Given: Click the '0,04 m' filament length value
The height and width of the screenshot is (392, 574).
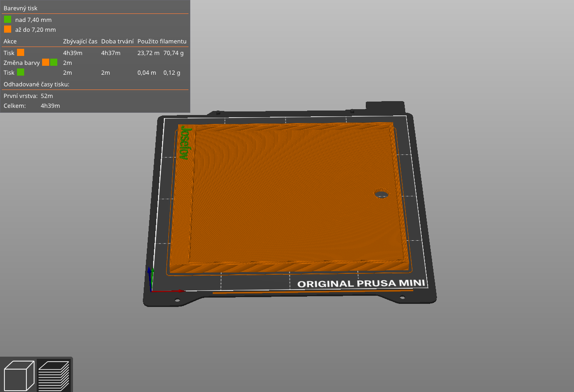Looking at the screenshot, I should tap(147, 72).
